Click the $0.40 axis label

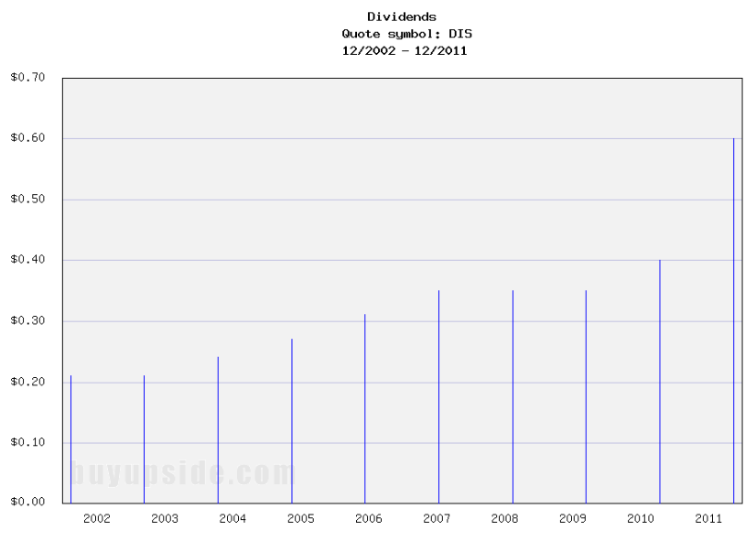coord(27,259)
